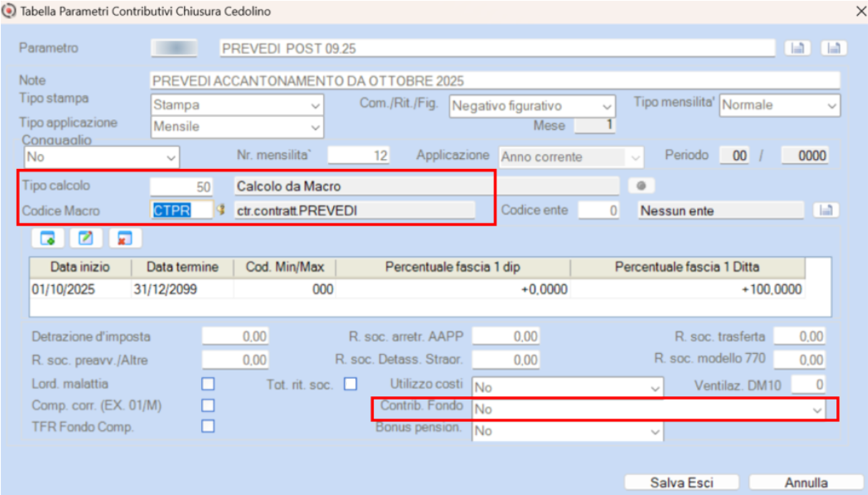The height and width of the screenshot is (495, 868).
Task: Expand the Tipo applicazione dropdown
Action: [238, 127]
